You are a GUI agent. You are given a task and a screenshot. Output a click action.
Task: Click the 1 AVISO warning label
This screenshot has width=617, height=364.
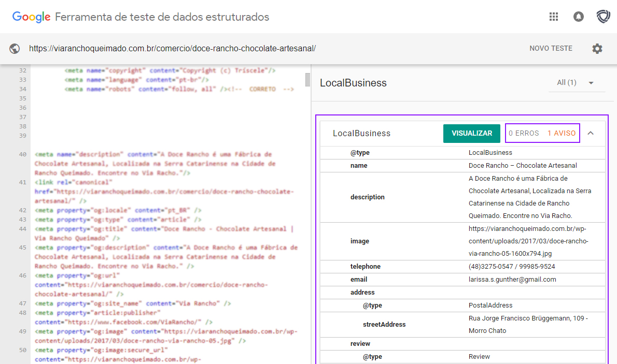point(562,133)
